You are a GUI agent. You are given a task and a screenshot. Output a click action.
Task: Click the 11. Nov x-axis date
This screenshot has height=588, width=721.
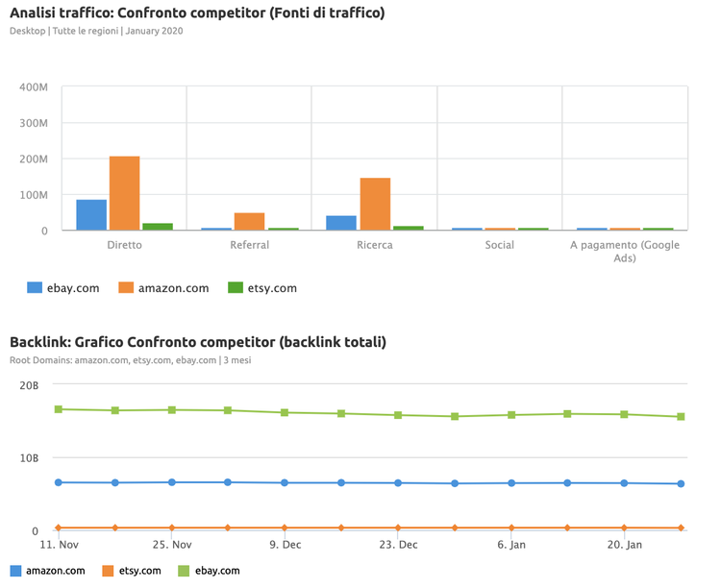click(x=60, y=545)
